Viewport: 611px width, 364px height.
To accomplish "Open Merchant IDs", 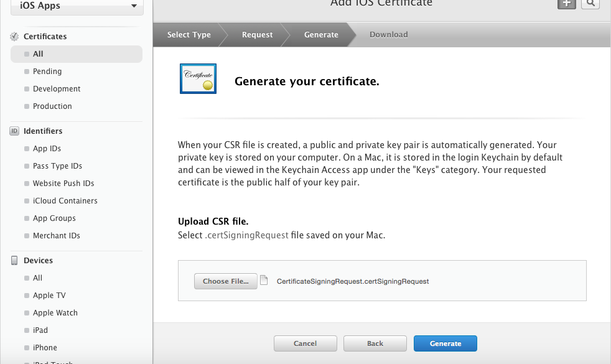I will pyautogui.click(x=57, y=235).
